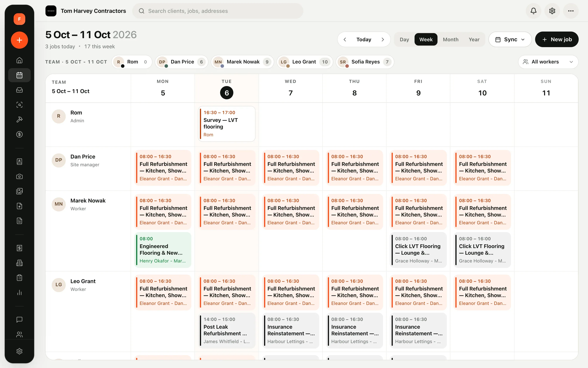The width and height of the screenshot is (588, 368).
Task: Open settings gear in top bar
Action: 552,11
